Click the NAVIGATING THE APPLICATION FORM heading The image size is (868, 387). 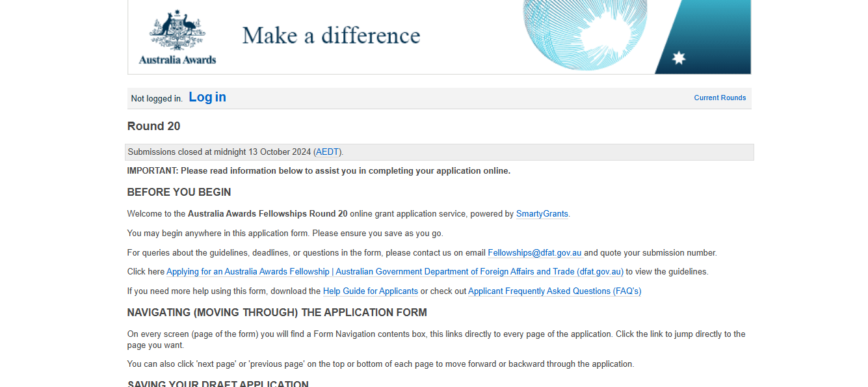click(277, 312)
